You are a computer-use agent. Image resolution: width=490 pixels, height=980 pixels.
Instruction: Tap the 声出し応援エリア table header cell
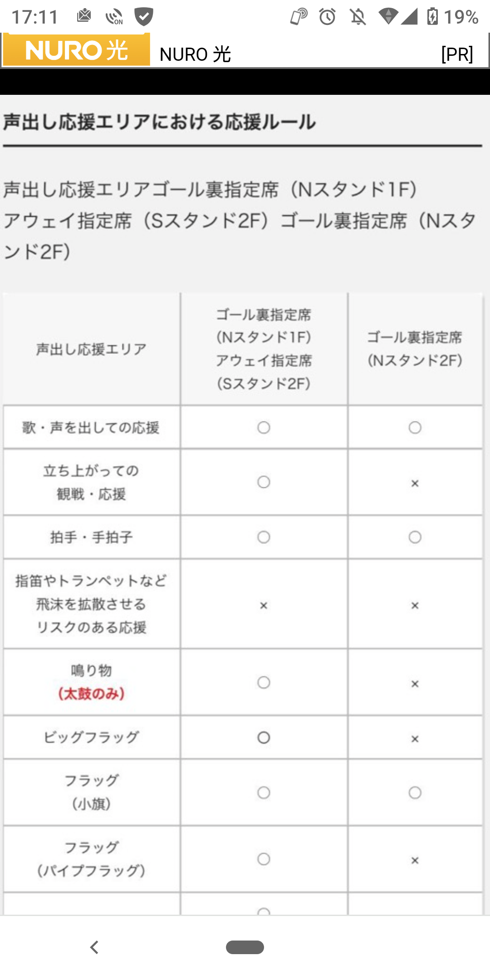pyautogui.click(x=91, y=348)
